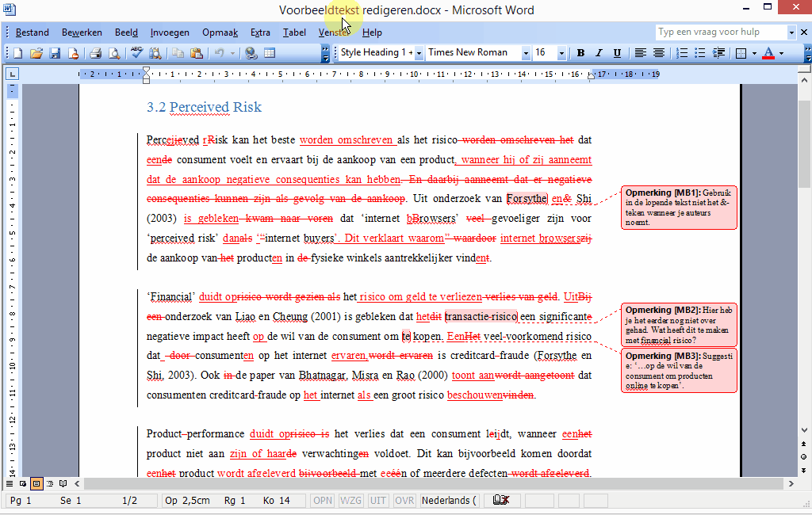The width and height of the screenshot is (812, 515).
Task: Open the Bestand menu
Action: (x=32, y=32)
